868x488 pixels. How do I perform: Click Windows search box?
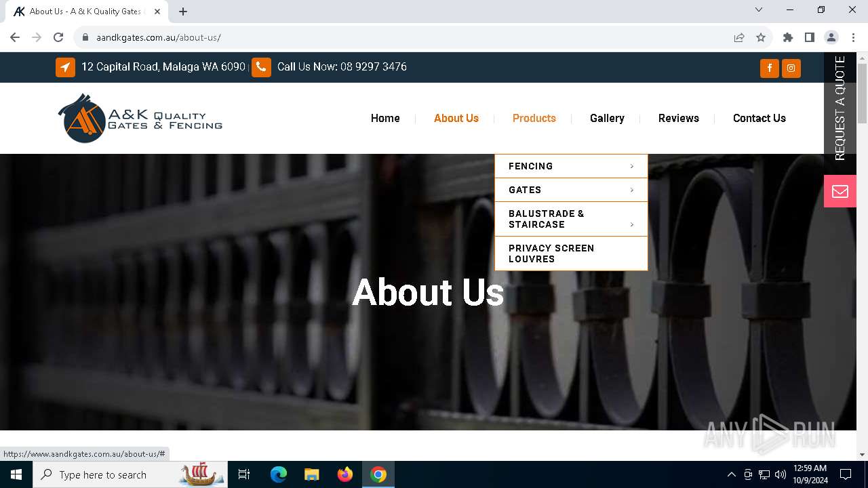tap(130, 474)
